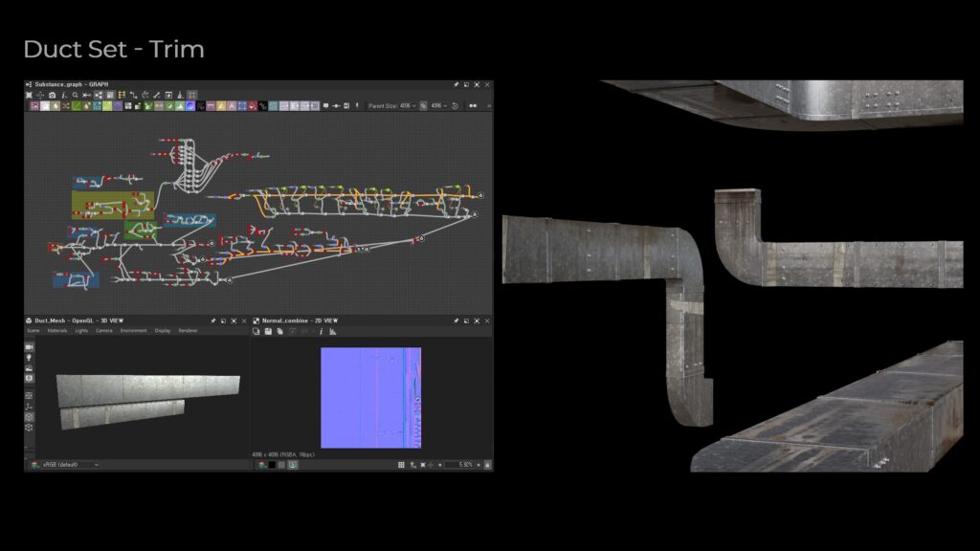Click the reset parent size icon
Screen dimensions: 980x551
(455, 105)
